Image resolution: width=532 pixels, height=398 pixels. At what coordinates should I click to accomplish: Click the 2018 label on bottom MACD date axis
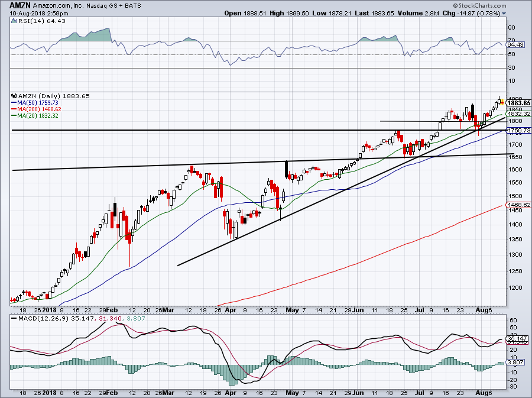pos(50,393)
